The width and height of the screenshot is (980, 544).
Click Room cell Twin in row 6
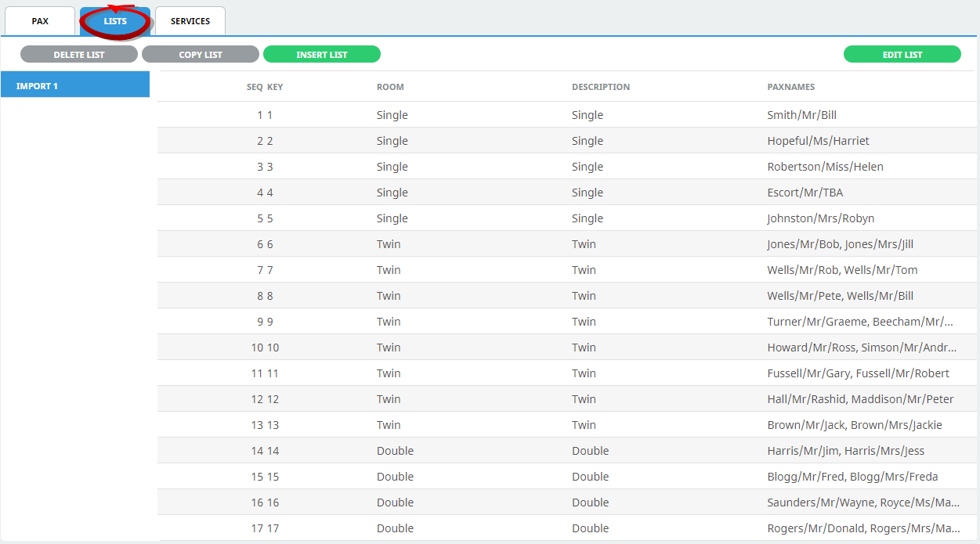point(389,244)
